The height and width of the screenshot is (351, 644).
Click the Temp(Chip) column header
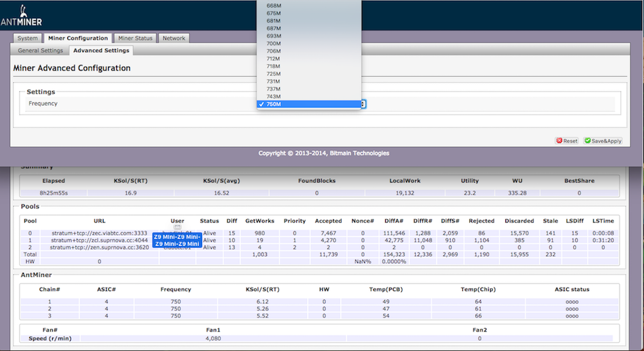coord(478,289)
